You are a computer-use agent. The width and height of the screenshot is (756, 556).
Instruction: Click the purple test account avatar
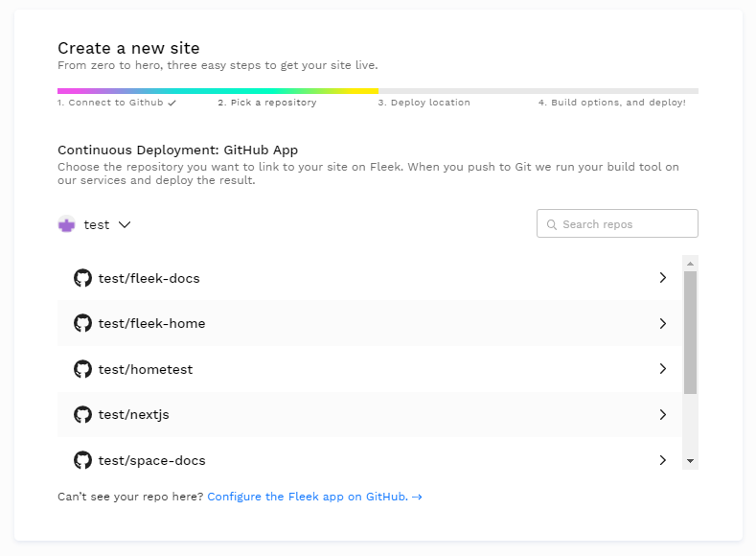pos(66,224)
